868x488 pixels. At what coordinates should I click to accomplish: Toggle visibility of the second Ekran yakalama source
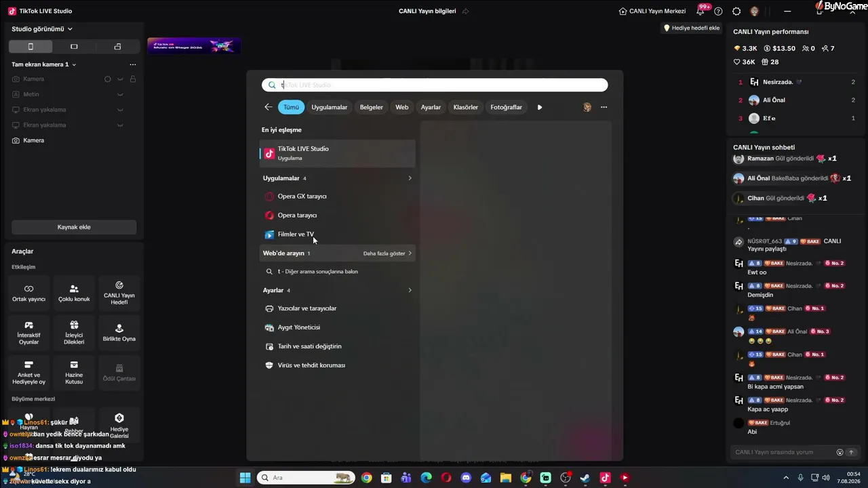pyautogui.click(x=120, y=125)
